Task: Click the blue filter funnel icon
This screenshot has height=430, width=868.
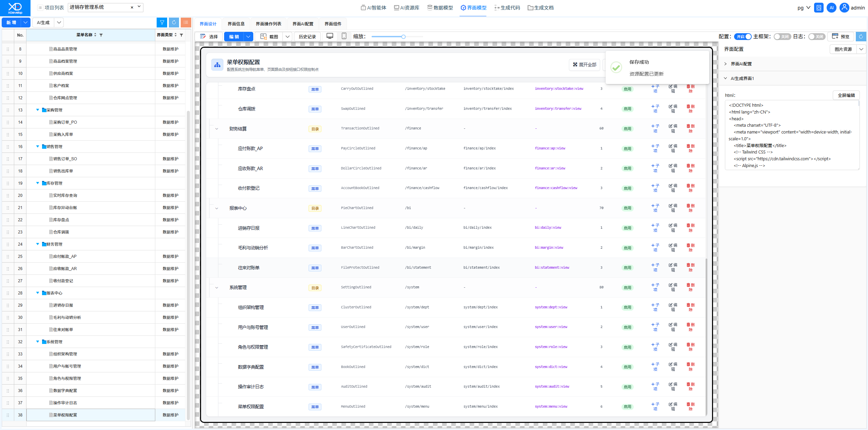Action: point(162,22)
